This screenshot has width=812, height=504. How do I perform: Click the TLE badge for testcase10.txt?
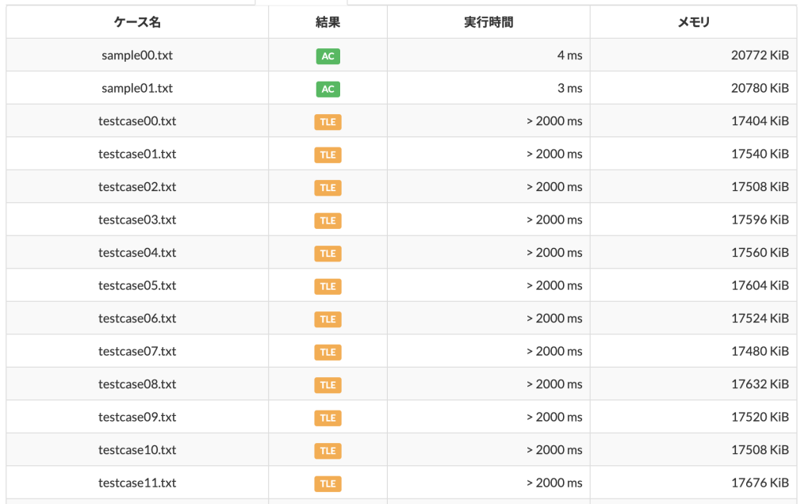[327, 449]
